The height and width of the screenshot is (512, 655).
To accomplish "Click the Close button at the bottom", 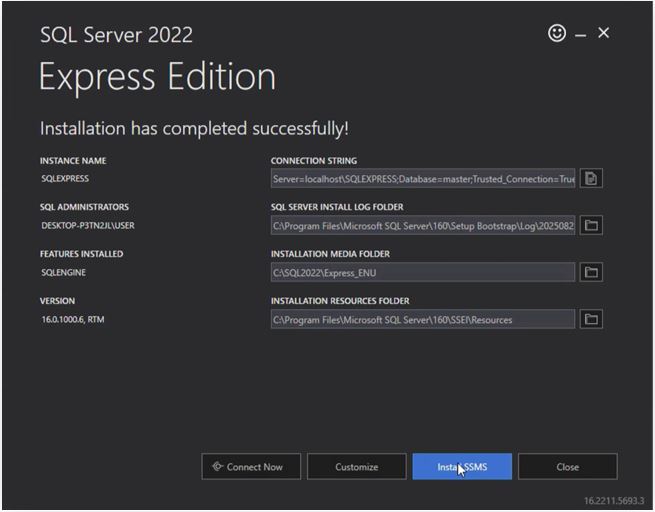I will point(567,467).
